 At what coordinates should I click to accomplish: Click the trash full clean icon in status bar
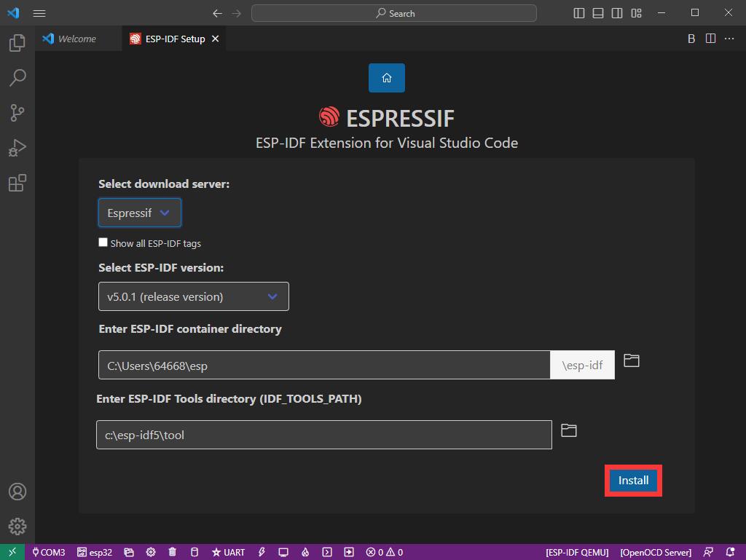point(173,553)
